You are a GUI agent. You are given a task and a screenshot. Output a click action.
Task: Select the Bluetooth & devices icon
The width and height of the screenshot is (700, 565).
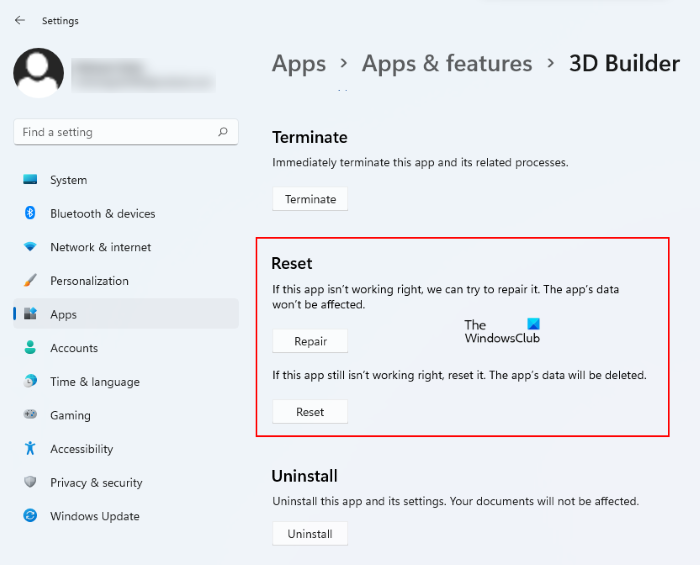tap(30, 213)
